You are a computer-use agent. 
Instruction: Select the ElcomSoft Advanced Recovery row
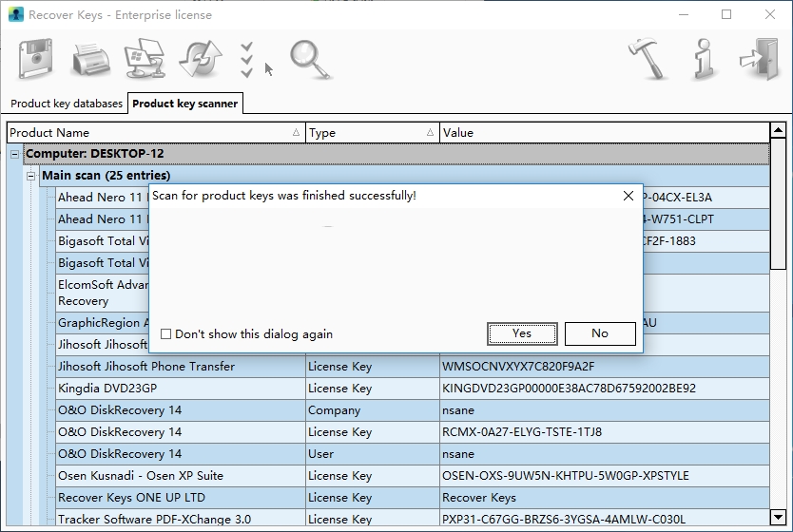(103, 293)
